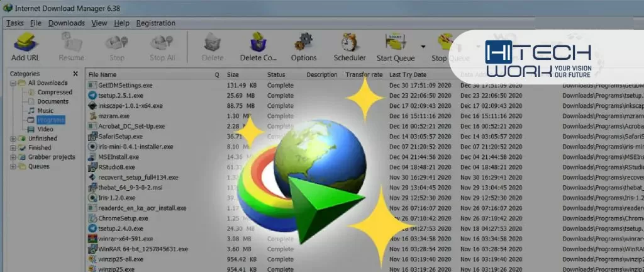Click the thebat_64_9-3-0-2.msi file icon

92,188
